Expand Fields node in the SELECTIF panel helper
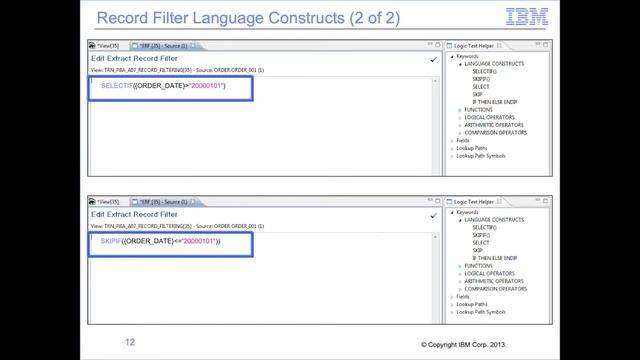This screenshot has width=640, height=360. [452, 141]
